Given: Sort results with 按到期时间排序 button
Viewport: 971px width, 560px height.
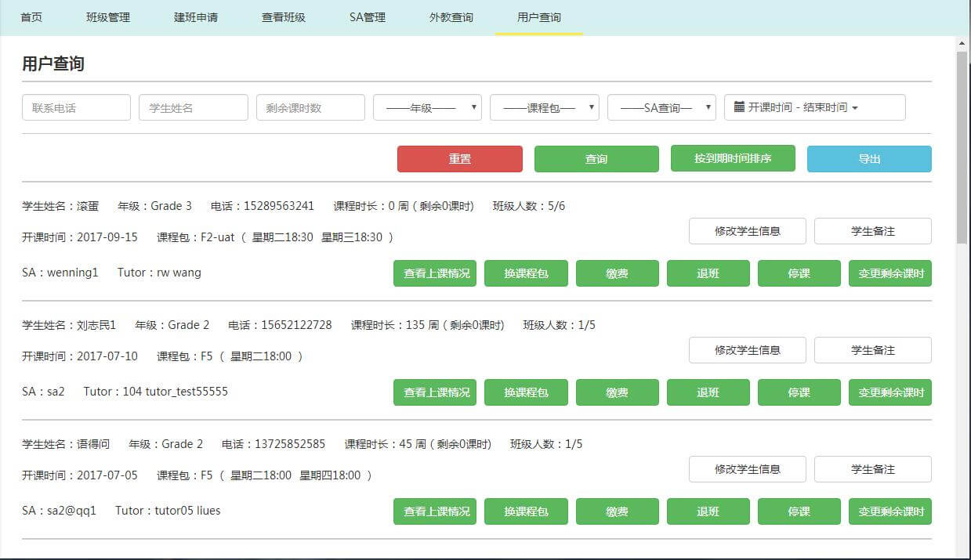Looking at the screenshot, I should [x=733, y=159].
